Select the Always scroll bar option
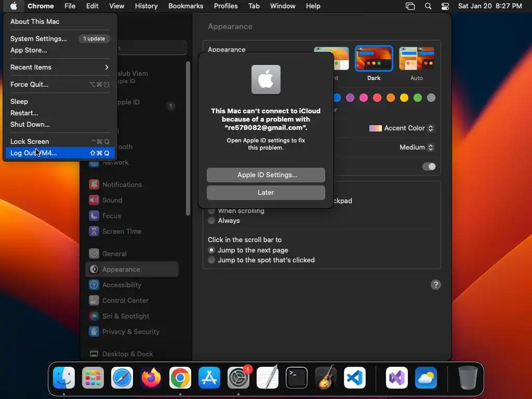The image size is (532, 399). click(x=211, y=220)
